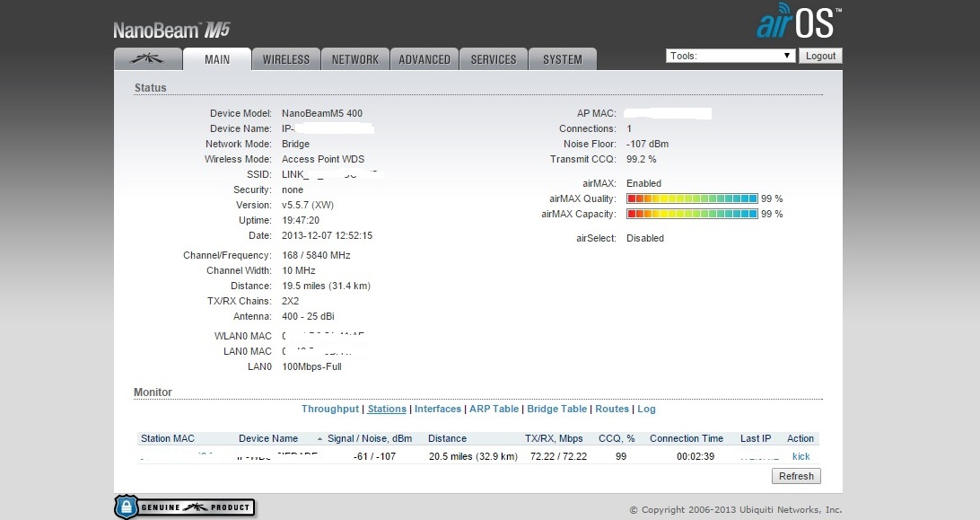This screenshot has height=520, width=980.
Task: Sort by Station MAC column
Action: pyautogui.click(x=168, y=438)
